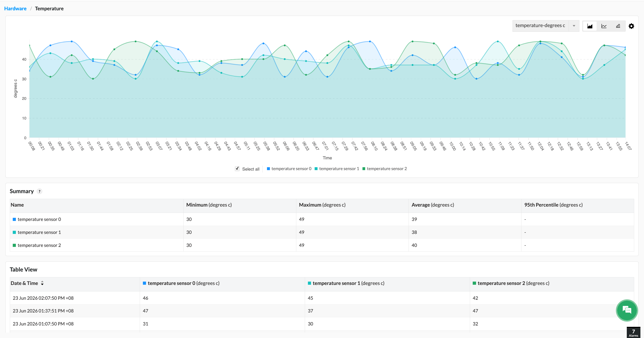Image resolution: width=644 pixels, height=338 pixels.
Task: Open chart settings gear
Action: tap(631, 26)
